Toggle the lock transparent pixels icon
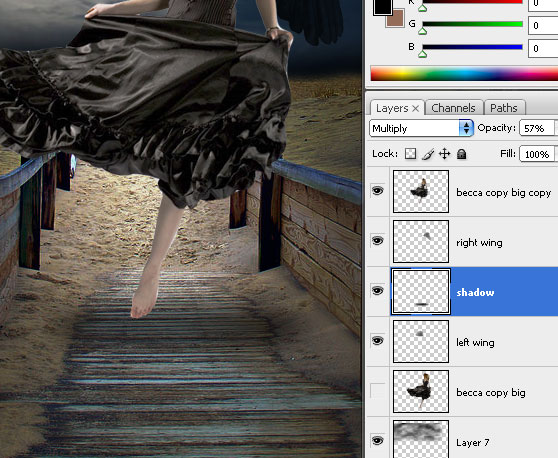Screen dimensions: 558x458 (410, 154)
